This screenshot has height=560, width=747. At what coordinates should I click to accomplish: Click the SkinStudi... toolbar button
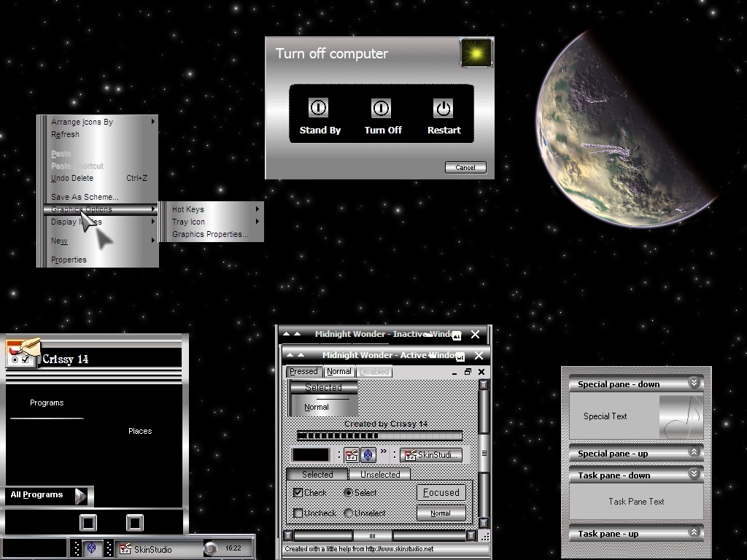click(430, 455)
